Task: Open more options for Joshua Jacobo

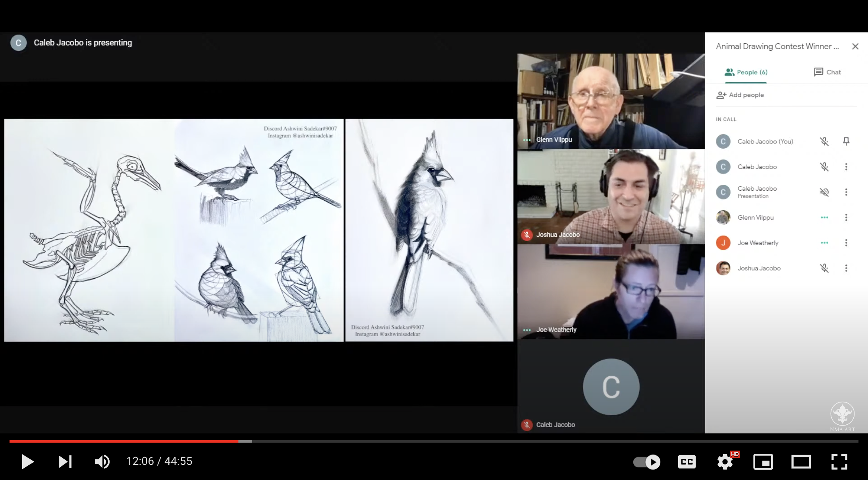Action: pyautogui.click(x=846, y=268)
